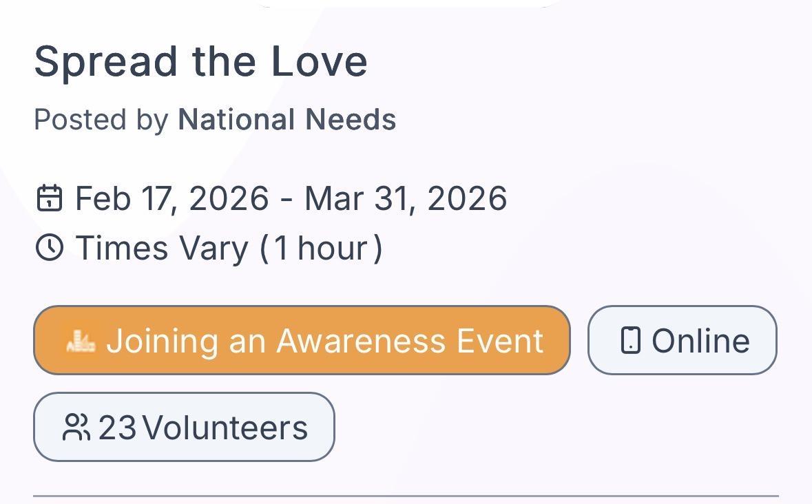Open the "Spread the Love" event title
The width and height of the screenshot is (812, 504).
tap(200, 61)
